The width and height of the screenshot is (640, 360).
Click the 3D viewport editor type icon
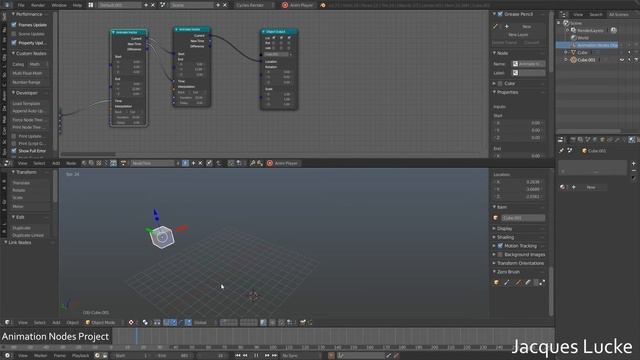[7, 322]
